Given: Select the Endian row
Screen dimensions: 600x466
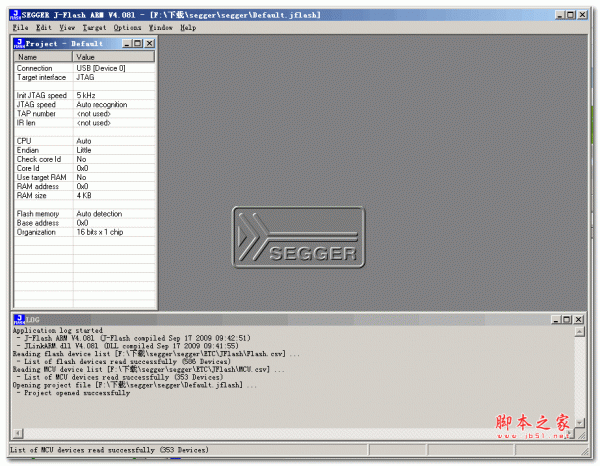Looking at the screenshot, I should (85, 150).
